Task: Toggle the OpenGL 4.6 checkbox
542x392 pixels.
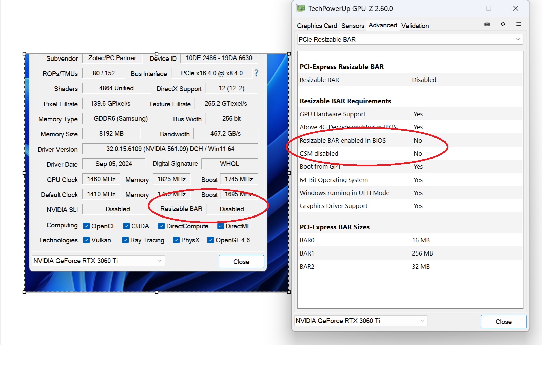Action: 210,240
